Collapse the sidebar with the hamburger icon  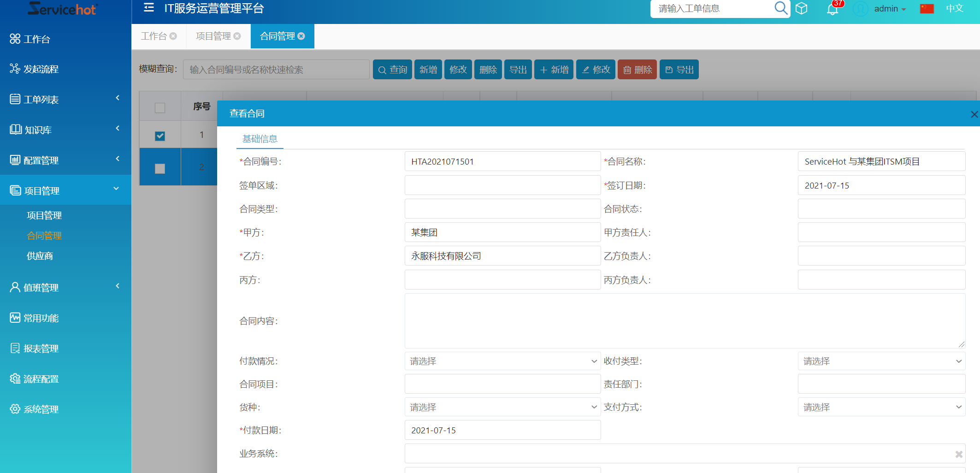148,8
